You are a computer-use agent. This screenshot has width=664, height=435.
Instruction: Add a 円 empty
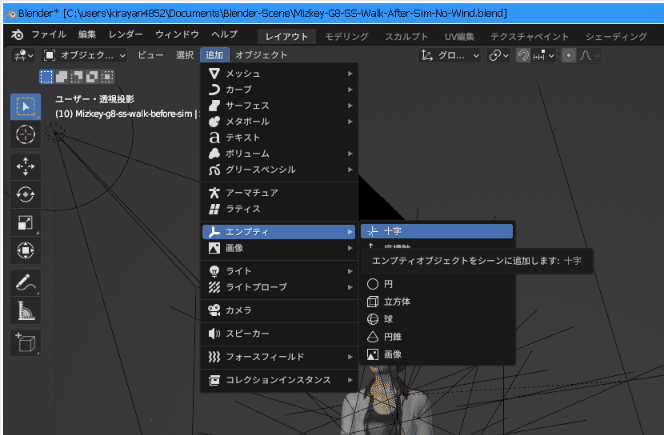[437, 284]
